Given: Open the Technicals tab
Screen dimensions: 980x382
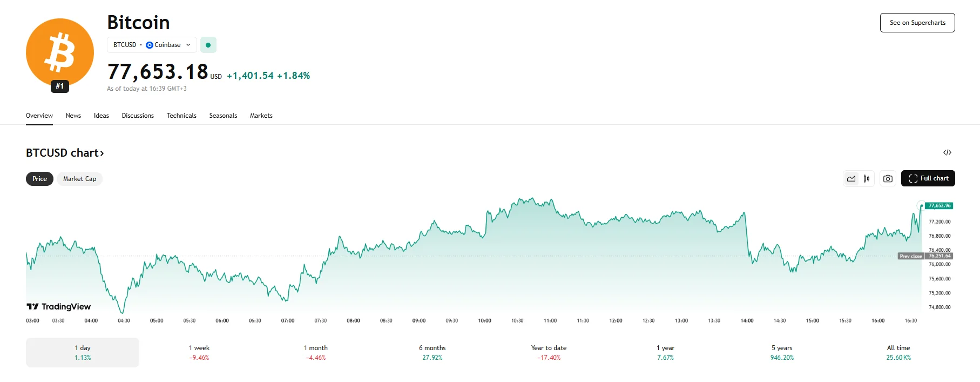Looking at the screenshot, I should [181, 116].
